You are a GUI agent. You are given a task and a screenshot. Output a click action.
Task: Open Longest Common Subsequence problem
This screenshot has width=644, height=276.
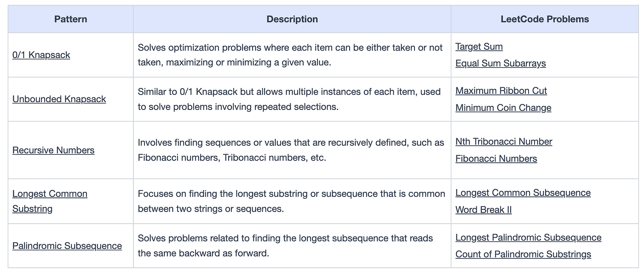tap(523, 193)
